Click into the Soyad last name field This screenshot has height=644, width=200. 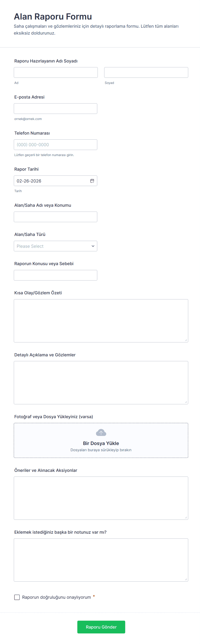coord(146,73)
